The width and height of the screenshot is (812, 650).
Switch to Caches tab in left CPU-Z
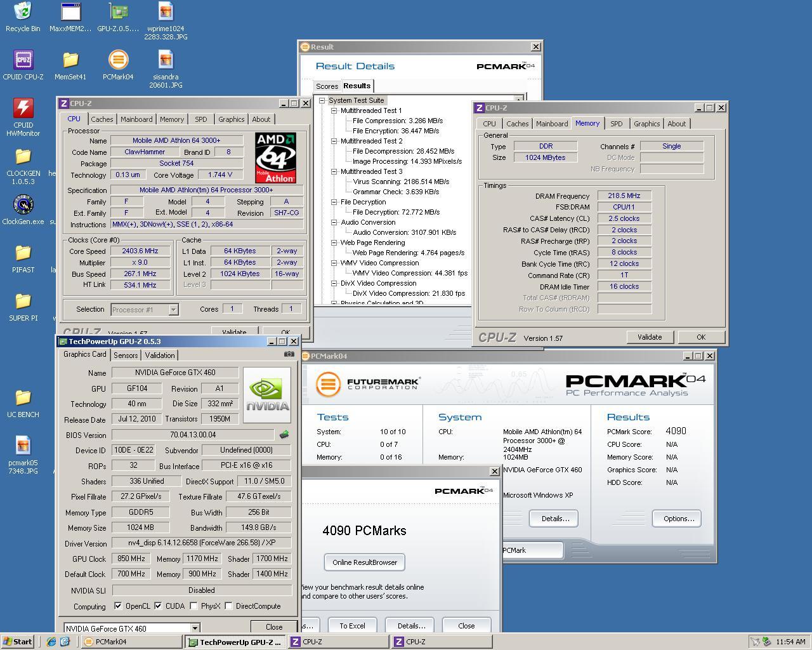(101, 119)
